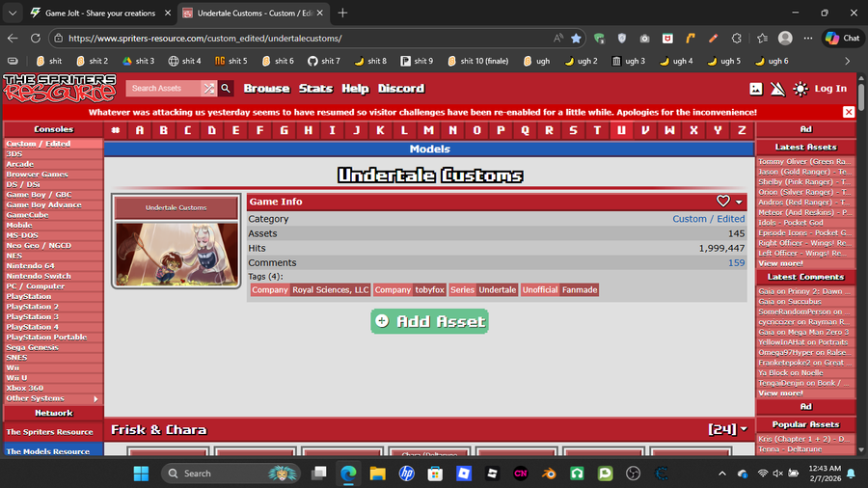This screenshot has height=488, width=868.
Task: Open the Discord link
Action: tap(401, 89)
